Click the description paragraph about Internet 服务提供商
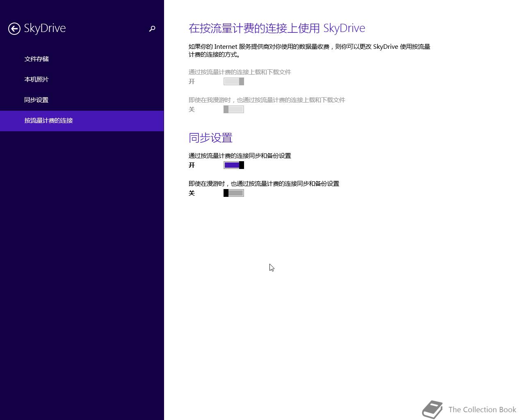The width and height of the screenshot is (525, 420). coord(309,50)
